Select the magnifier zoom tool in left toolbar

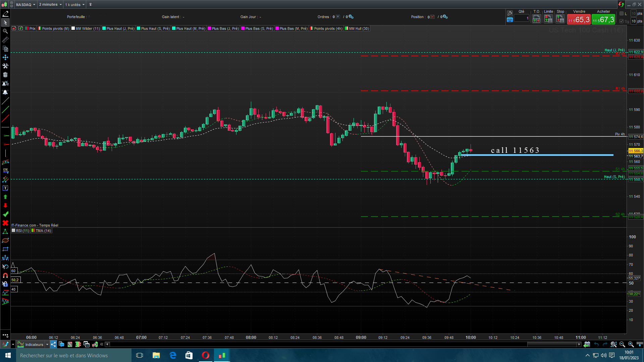coord(5,31)
